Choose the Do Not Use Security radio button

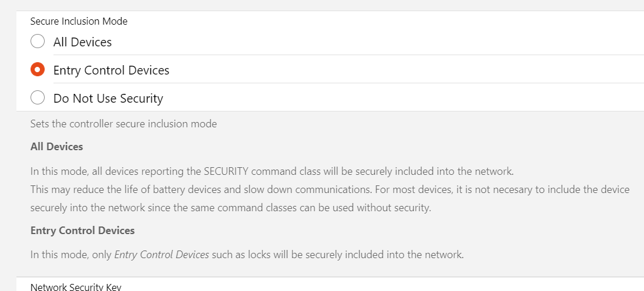click(x=38, y=98)
